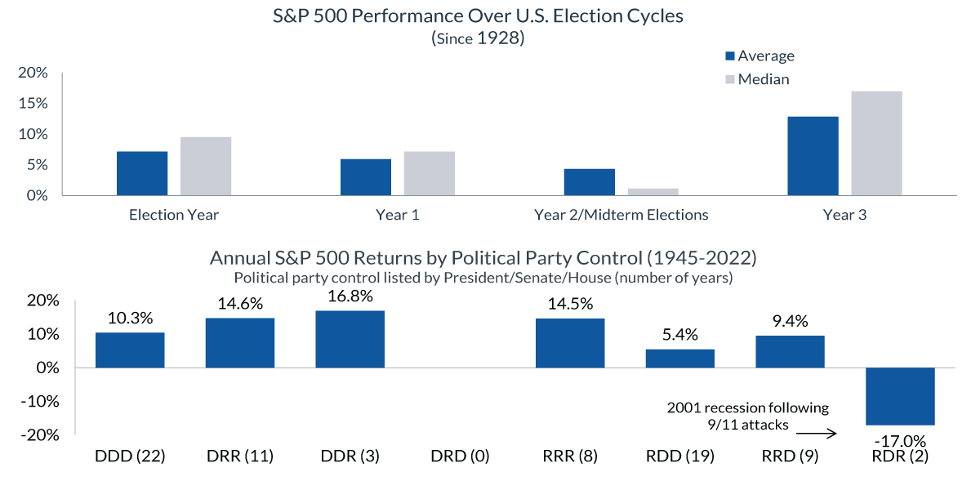Click the RDD (19) bar at 5.4%
Screen dimensions: 980x490
click(679, 359)
